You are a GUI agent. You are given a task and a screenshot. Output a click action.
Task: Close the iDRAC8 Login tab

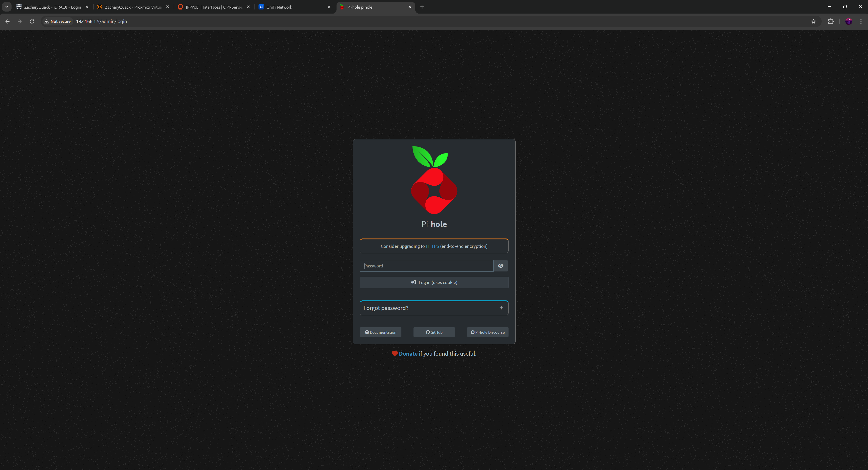pyautogui.click(x=87, y=7)
